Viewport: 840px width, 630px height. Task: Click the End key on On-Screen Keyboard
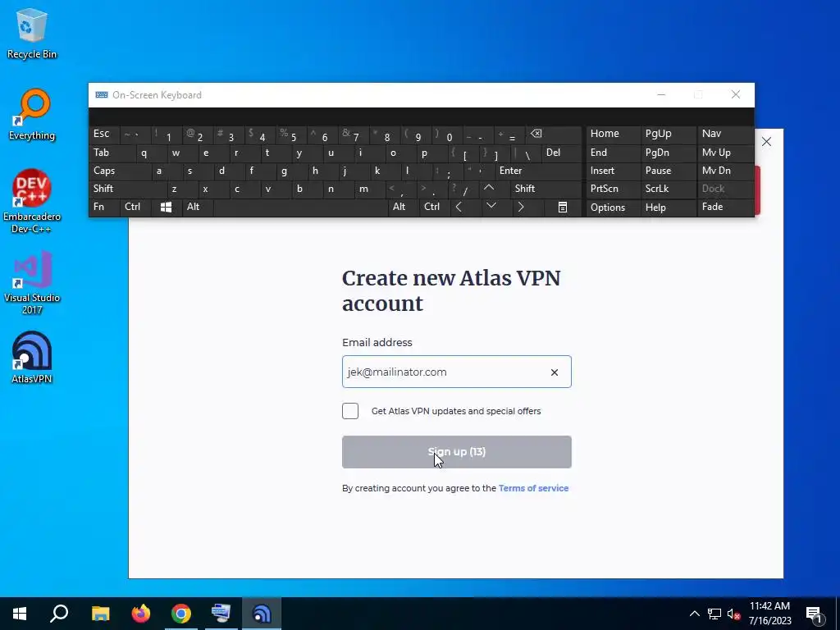coord(613,153)
